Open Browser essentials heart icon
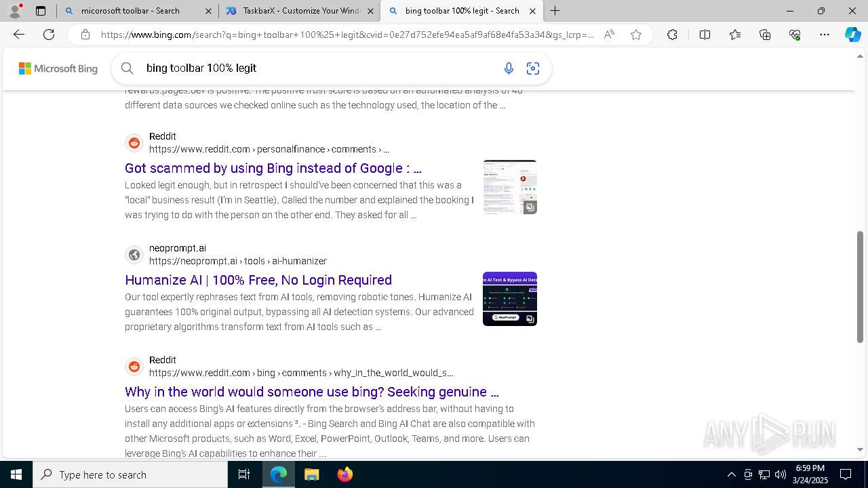This screenshot has height=488, width=868. point(795,35)
